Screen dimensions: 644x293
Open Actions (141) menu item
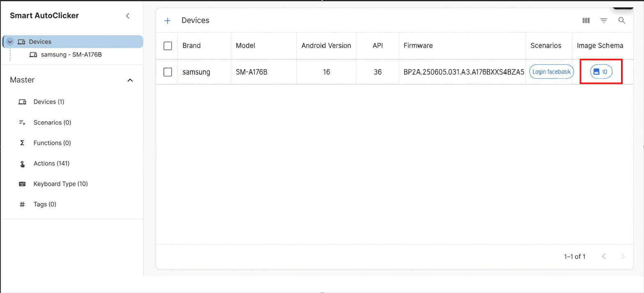(x=51, y=164)
